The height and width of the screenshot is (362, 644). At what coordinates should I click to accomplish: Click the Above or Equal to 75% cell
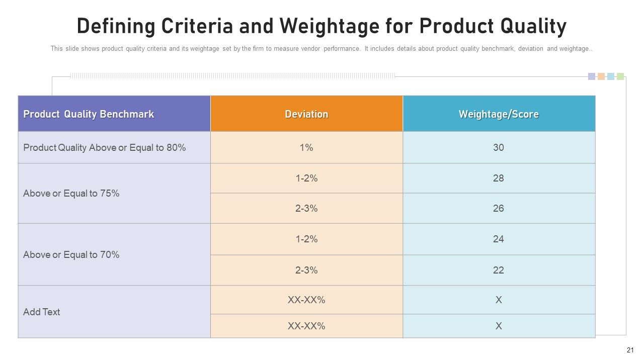(x=114, y=193)
